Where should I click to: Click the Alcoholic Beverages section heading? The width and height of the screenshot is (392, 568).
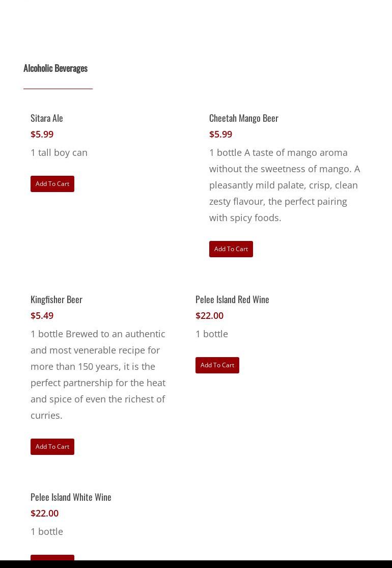point(55,68)
